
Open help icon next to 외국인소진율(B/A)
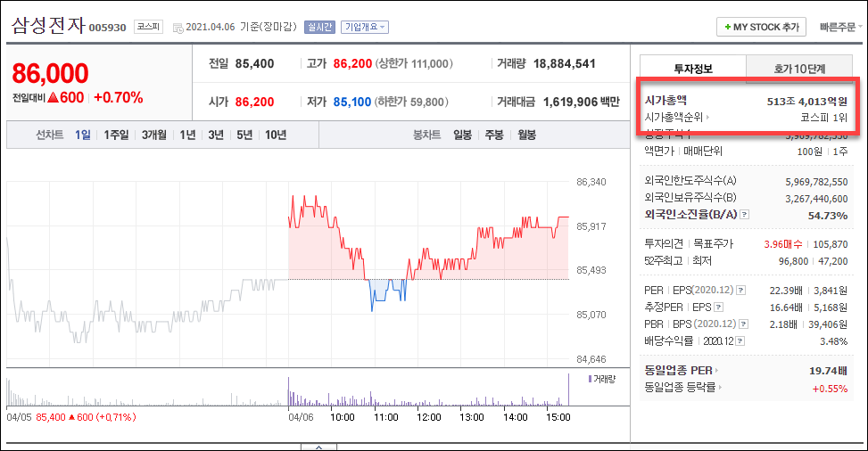pyautogui.click(x=745, y=214)
